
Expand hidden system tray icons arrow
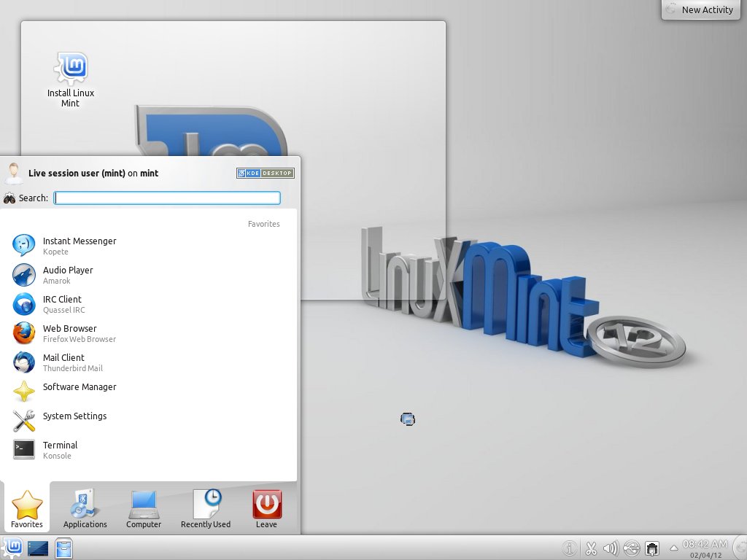[x=673, y=548]
